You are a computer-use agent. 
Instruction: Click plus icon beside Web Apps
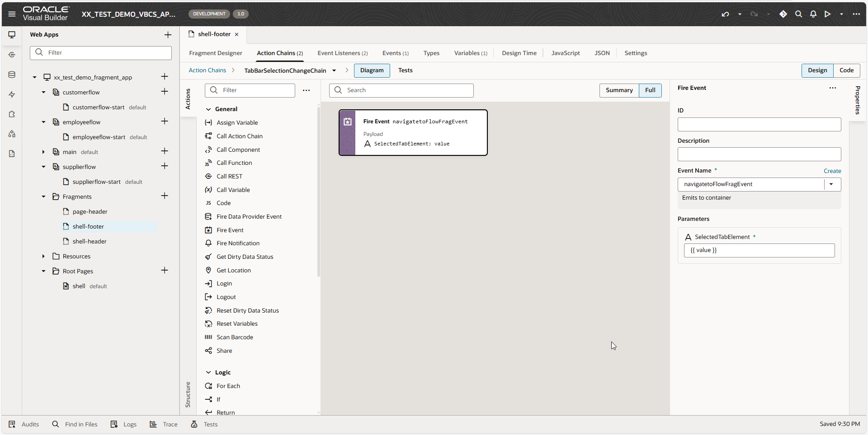pos(168,35)
